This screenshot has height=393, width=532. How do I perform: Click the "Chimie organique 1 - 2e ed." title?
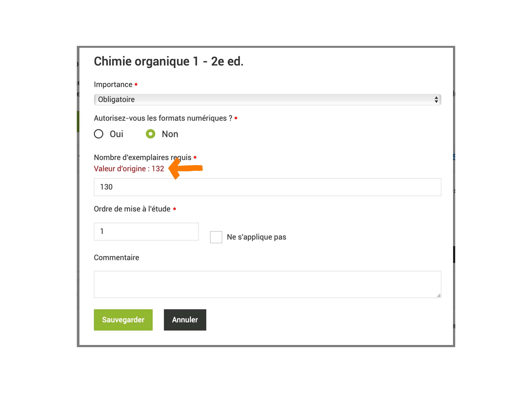169,61
